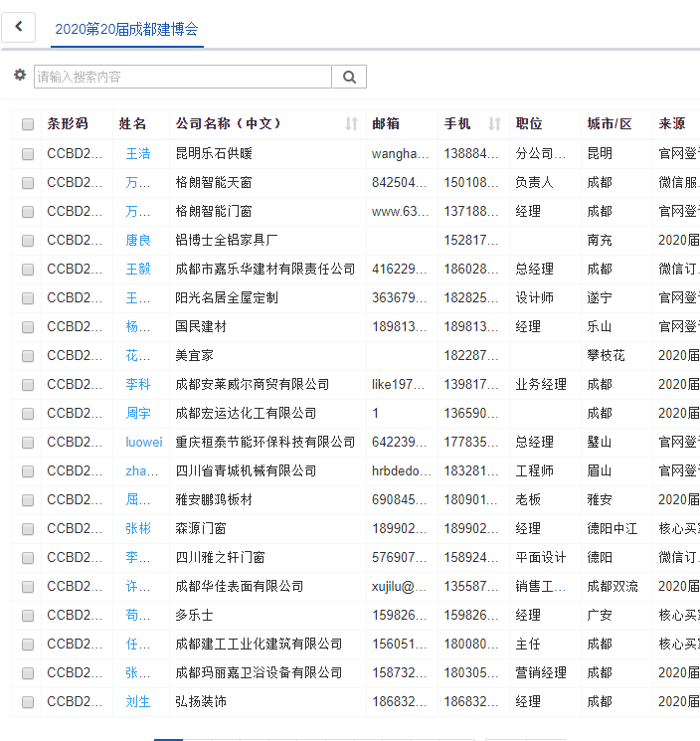Check the row for 昆明乐石供暖
Viewport: 700px width, 741px height.
point(28,154)
